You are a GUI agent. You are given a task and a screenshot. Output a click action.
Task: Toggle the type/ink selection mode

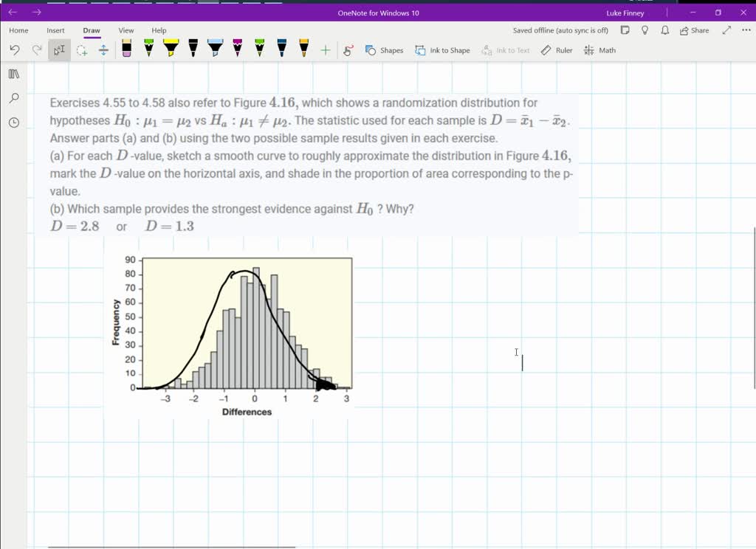[59, 50]
